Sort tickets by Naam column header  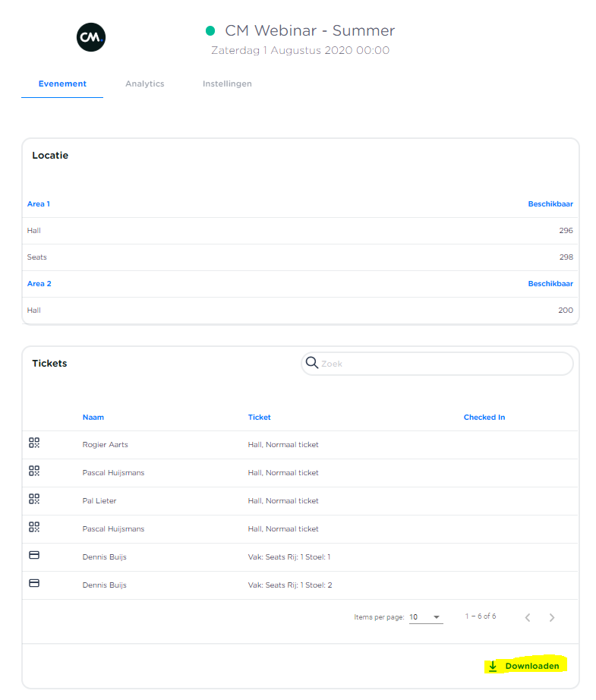pyautogui.click(x=93, y=417)
